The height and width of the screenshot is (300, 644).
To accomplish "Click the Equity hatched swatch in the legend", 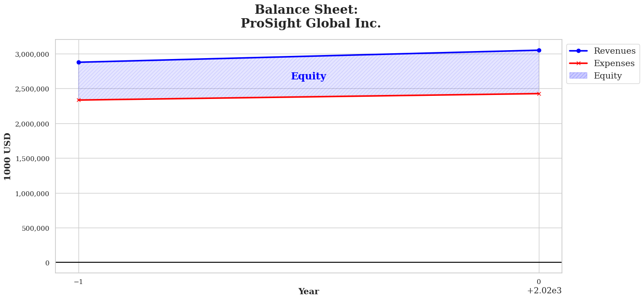I will coord(578,76).
